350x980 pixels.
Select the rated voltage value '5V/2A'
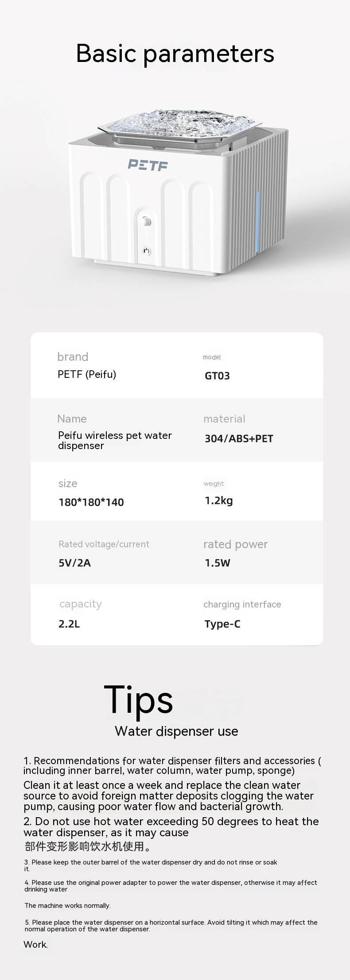click(74, 563)
